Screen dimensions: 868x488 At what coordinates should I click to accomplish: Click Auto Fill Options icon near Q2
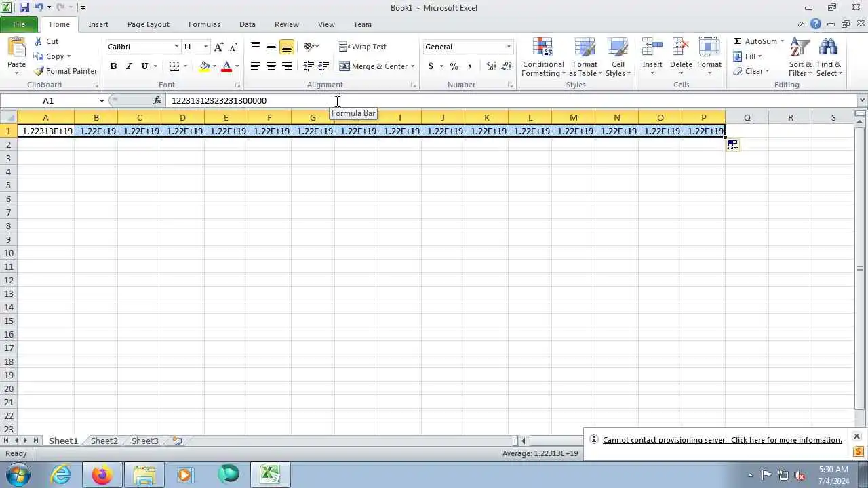tap(732, 144)
